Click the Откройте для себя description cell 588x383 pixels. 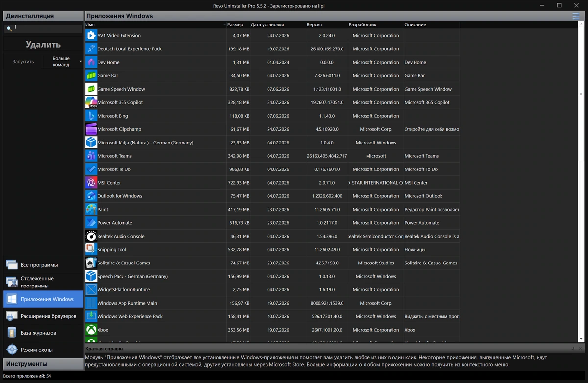432,129
